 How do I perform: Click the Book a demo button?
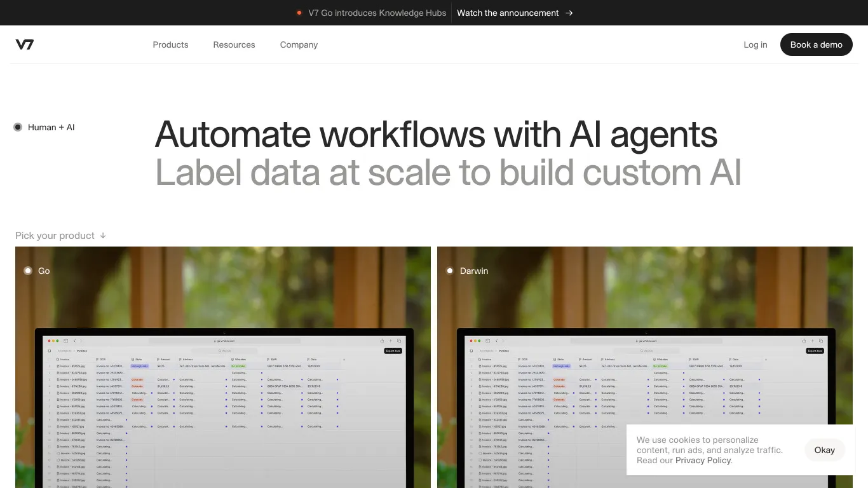point(817,44)
